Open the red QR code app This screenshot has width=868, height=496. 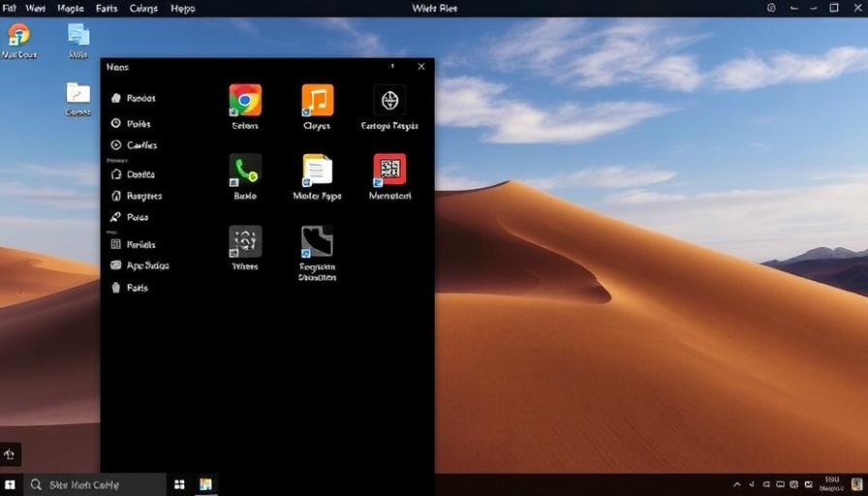389,170
